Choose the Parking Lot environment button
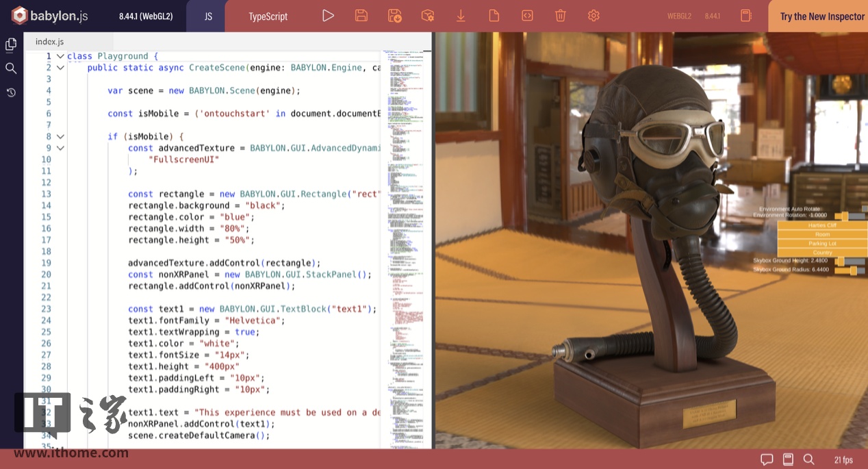 point(822,244)
